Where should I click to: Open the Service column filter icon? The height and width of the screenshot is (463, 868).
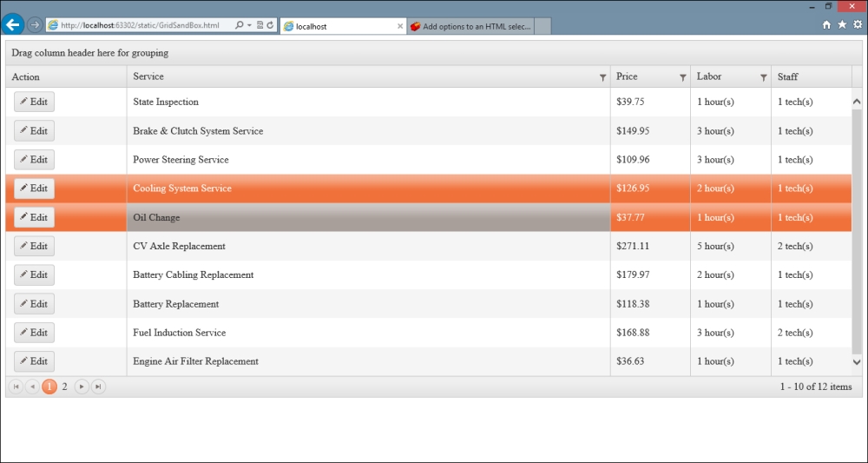coord(603,77)
